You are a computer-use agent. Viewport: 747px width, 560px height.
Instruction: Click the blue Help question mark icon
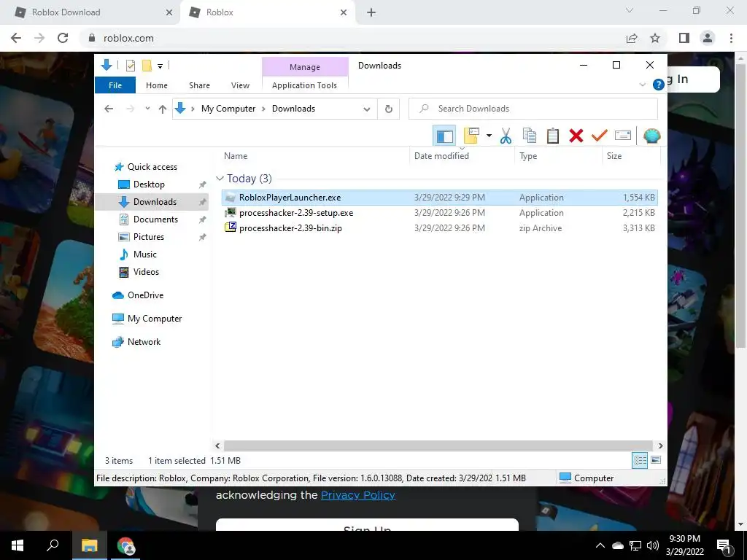(x=659, y=85)
